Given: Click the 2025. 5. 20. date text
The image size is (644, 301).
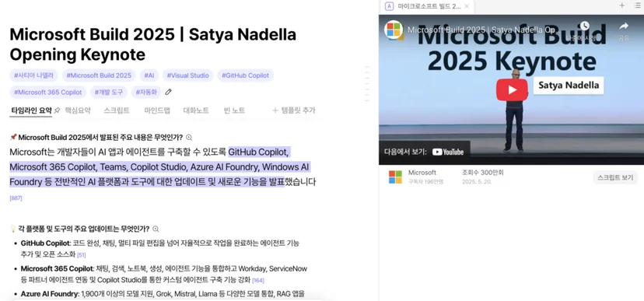Looking at the screenshot, I should (x=477, y=181).
